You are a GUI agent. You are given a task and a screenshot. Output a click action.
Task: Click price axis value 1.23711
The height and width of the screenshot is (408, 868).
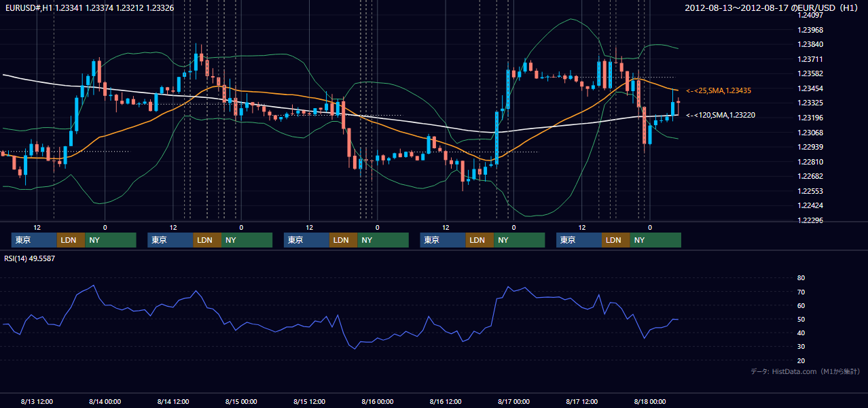tap(810, 59)
